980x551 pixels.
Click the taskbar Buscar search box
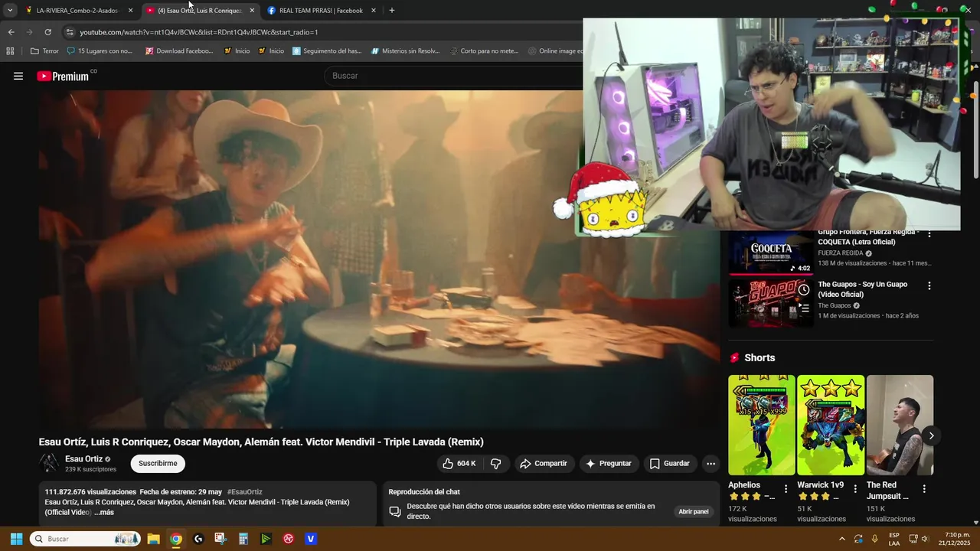pos(85,539)
